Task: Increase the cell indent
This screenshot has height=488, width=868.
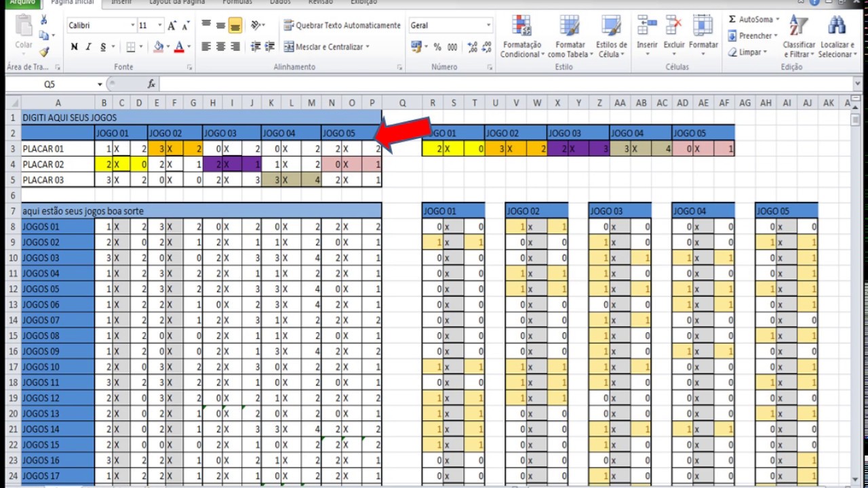Action: point(269,47)
